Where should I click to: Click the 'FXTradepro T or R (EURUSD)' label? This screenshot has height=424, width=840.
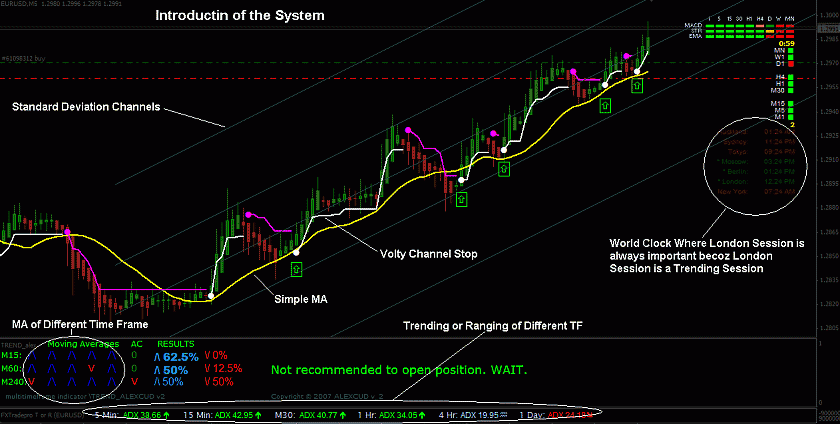tap(42, 415)
